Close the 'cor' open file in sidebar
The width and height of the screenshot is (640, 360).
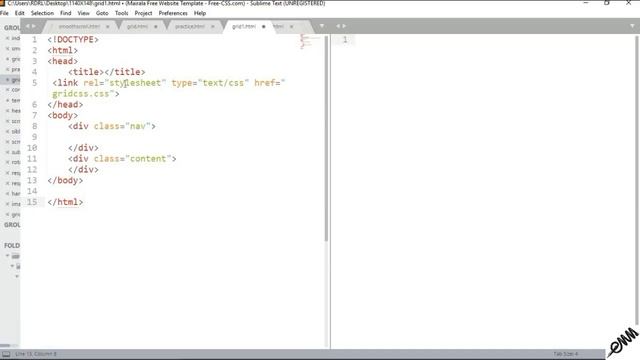7,89
